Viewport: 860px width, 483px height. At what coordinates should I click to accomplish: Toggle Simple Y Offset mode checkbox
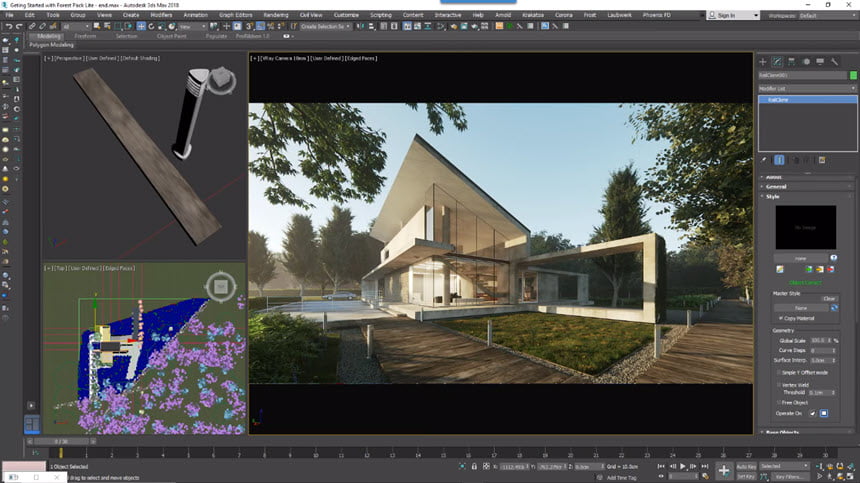[x=779, y=372]
